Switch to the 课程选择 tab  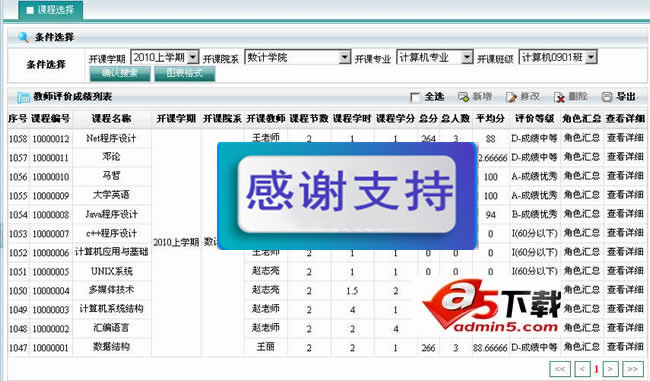coord(51,10)
